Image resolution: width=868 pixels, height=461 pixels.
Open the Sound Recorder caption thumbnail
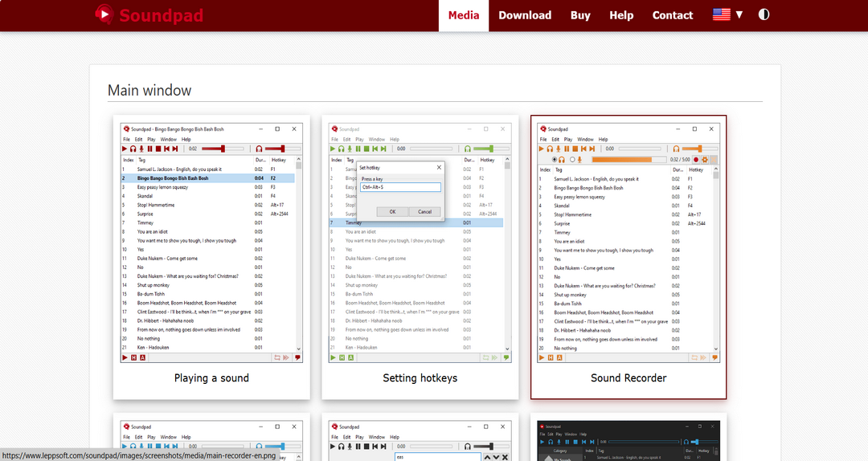(x=628, y=377)
